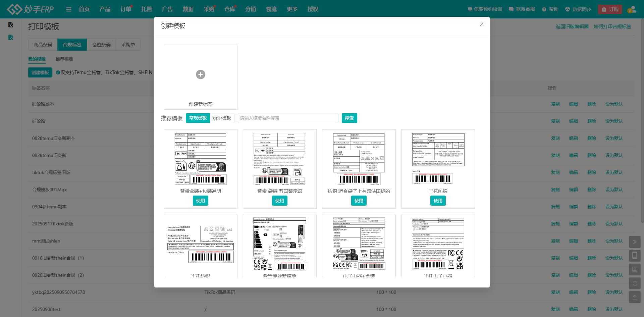This screenshot has width=644, height=317.
Task: Use the 普货盒装+包装说明 template
Action: pyautogui.click(x=201, y=201)
